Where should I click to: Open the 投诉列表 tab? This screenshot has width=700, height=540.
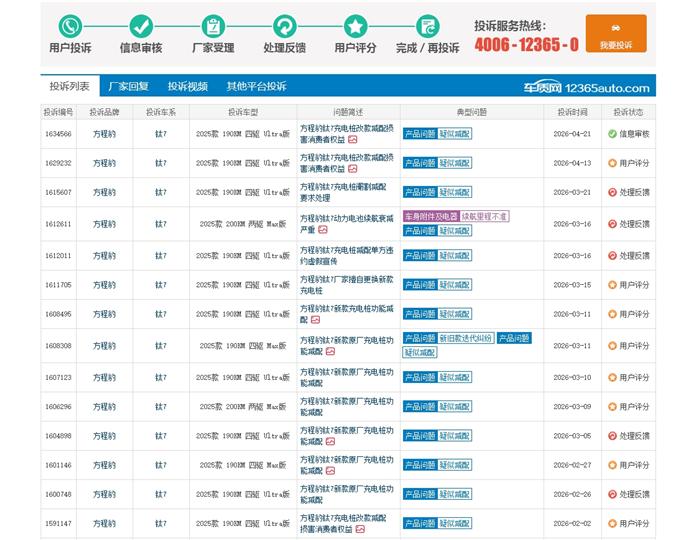point(69,86)
